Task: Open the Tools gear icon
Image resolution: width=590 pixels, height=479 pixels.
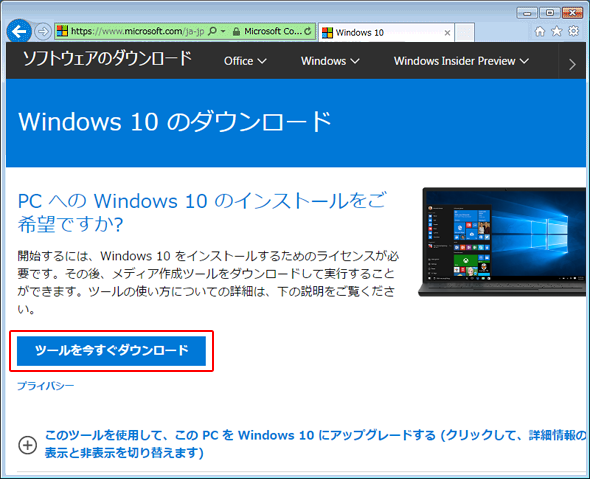Action: pyautogui.click(x=573, y=31)
